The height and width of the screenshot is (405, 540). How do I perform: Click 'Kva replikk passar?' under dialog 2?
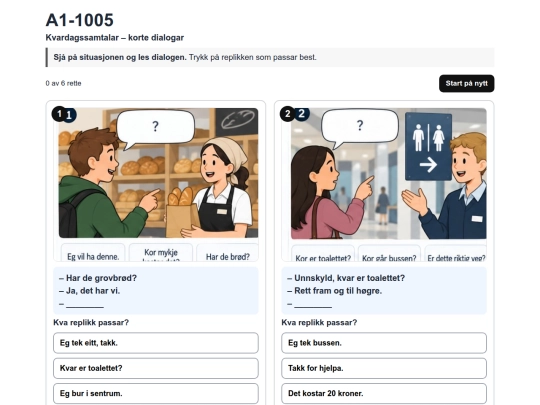pyautogui.click(x=319, y=323)
